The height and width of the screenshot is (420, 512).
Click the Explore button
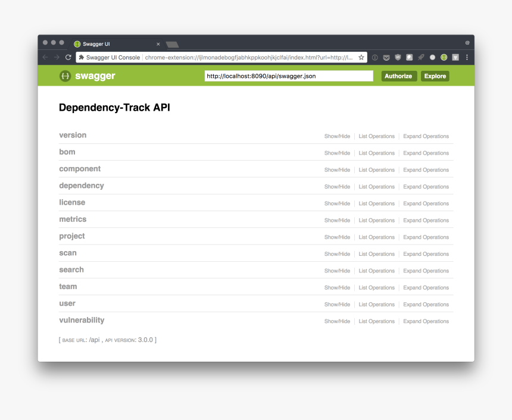435,76
